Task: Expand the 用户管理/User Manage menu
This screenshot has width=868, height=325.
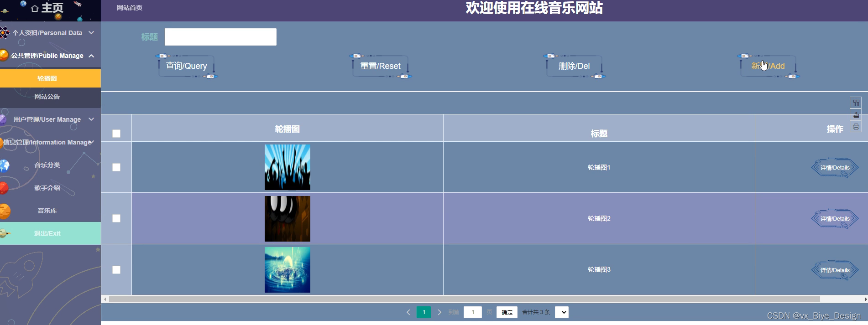Action: (x=50, y=119)
